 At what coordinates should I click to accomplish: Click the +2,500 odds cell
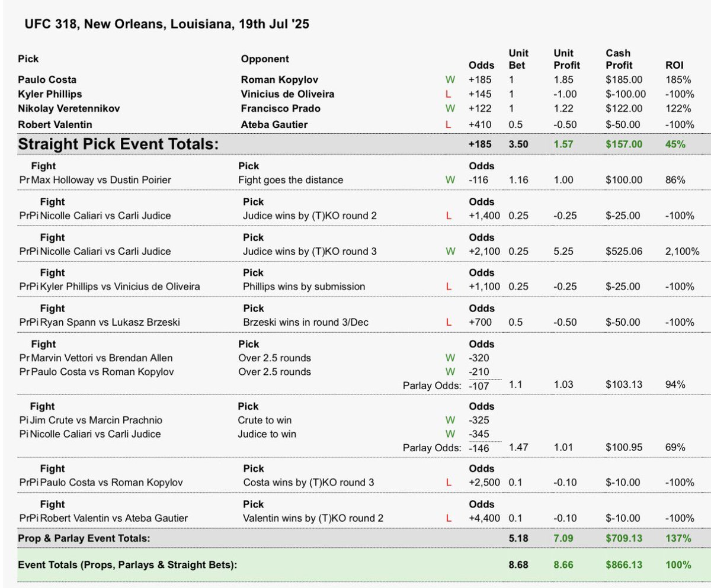[x=484, y=483]
